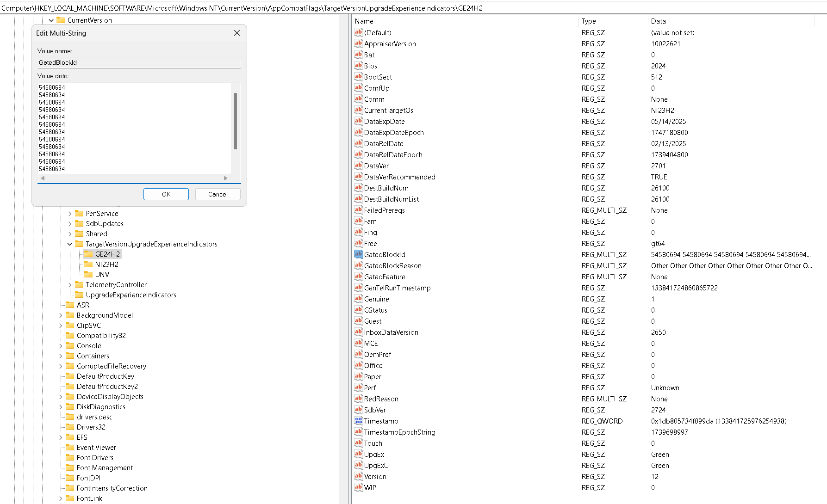Select the Timestamp QWORD binary icon
The width and height of the screenshot is (827, 504).
(x=358, y=421)
